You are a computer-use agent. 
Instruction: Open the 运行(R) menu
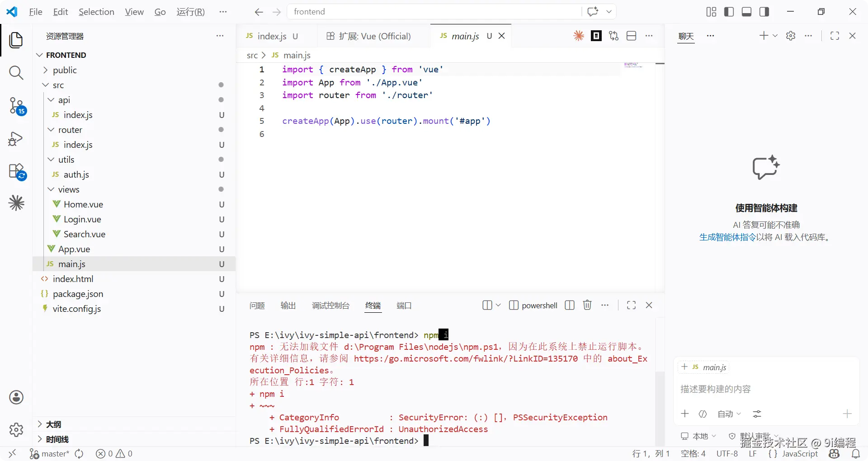190,12
